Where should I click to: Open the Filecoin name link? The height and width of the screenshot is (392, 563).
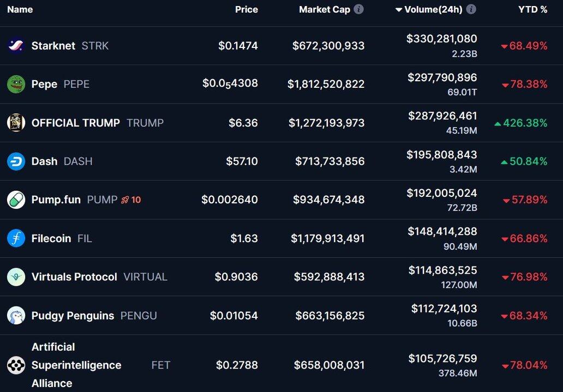(x=51, y=238)
